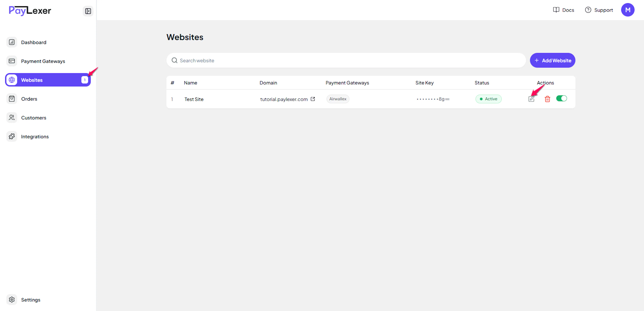Go to the Orders page
The height and width of the screenshot is (311, 644).
(x=29, y=99)
